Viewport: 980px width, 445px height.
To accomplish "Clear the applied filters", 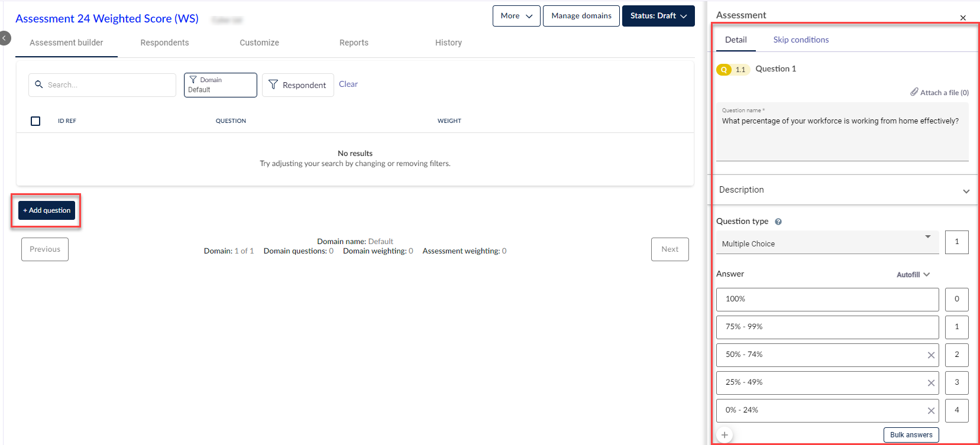I will 348,84.
